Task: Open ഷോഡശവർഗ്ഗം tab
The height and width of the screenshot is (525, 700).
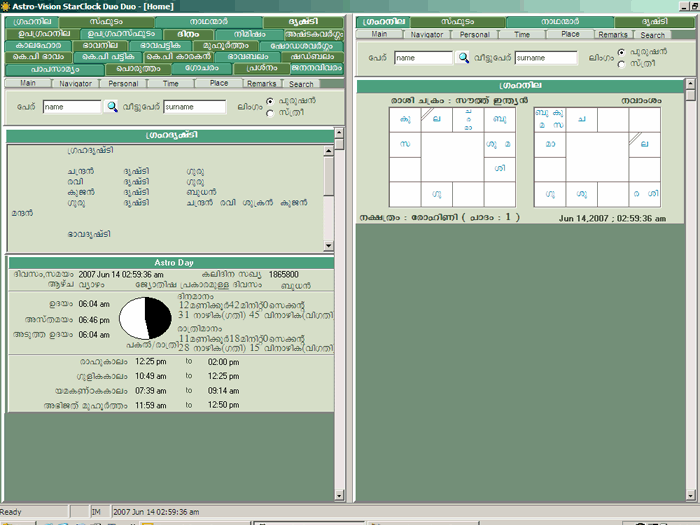Action: coord(301,46)
